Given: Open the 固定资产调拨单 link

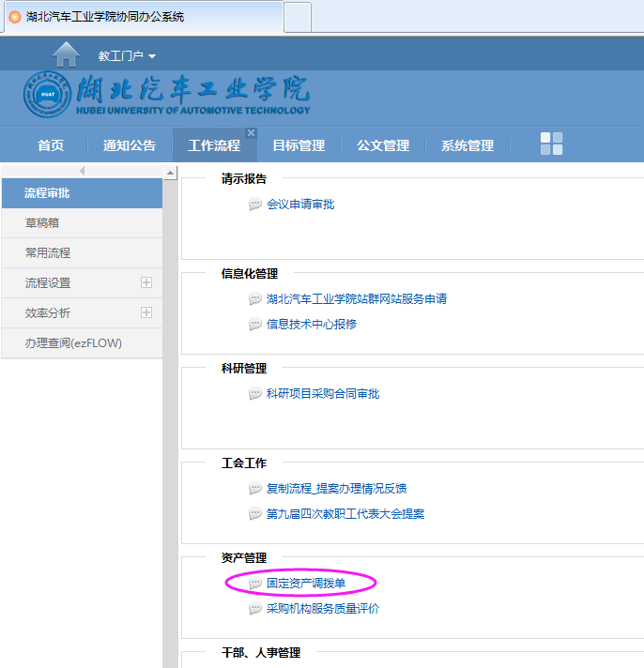Looking at the screenshot, I should pos(306,584).
